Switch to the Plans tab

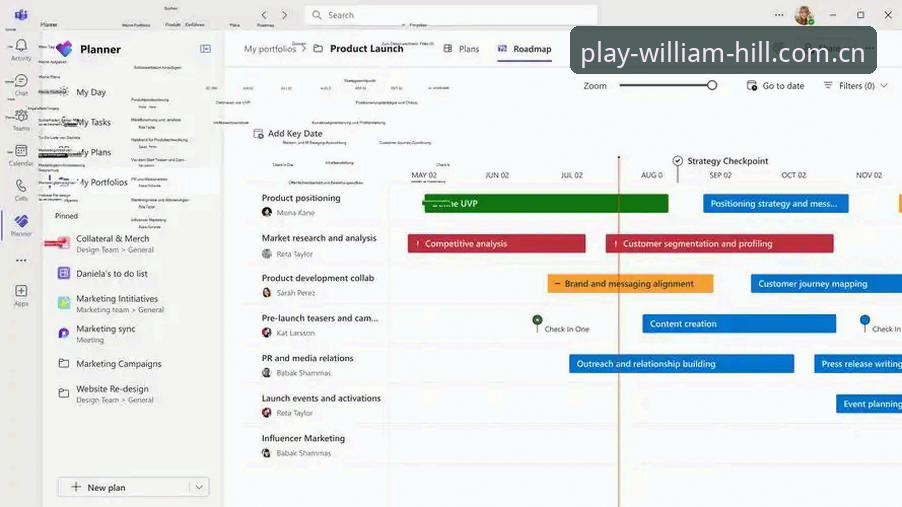[461, 49]
